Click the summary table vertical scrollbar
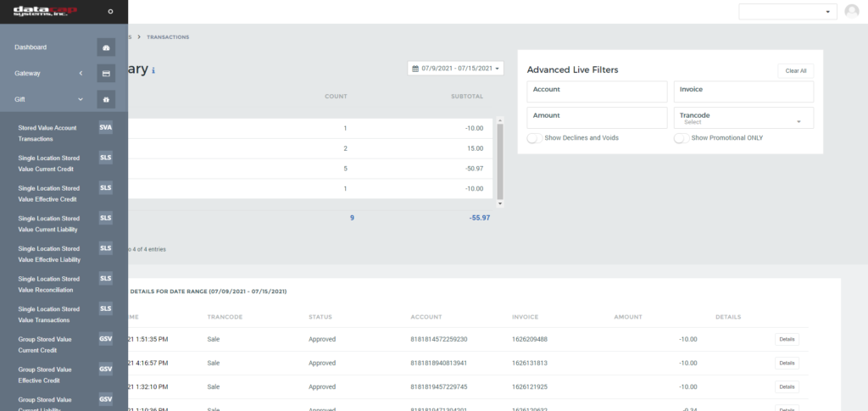The image size is (868, 411). (500, 162)
